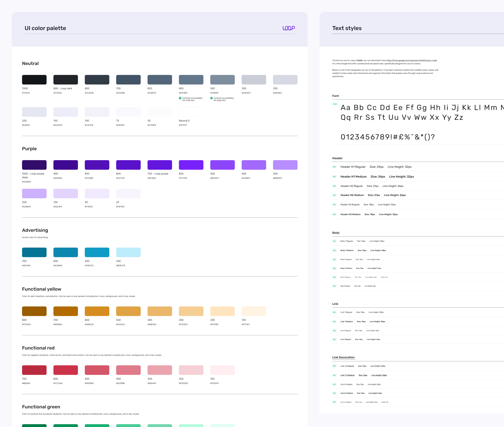Click the Text styles heading
This screenshot has width=504, height=427.
347,28
